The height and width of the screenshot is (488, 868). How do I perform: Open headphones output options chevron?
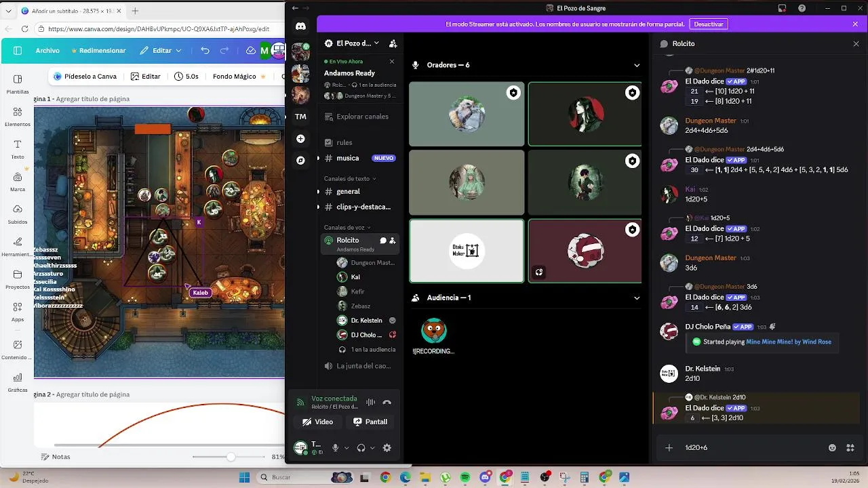click(372, 448)
